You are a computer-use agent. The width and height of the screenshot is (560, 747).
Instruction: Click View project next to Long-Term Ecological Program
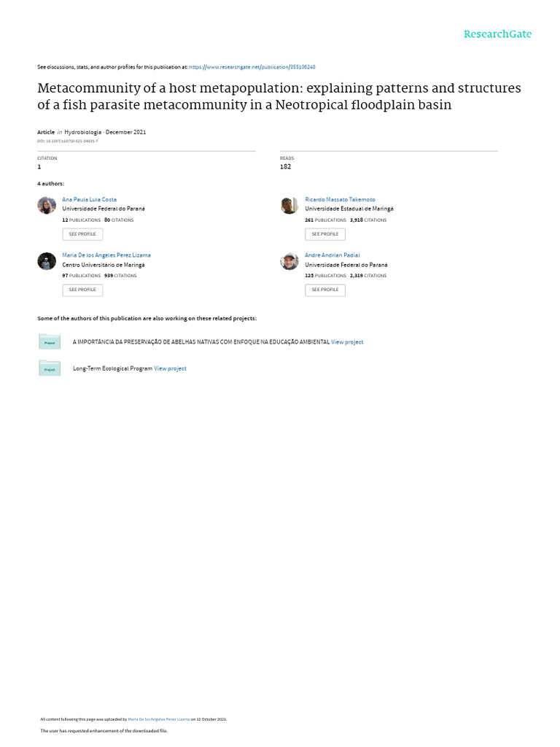click(170, 368)
